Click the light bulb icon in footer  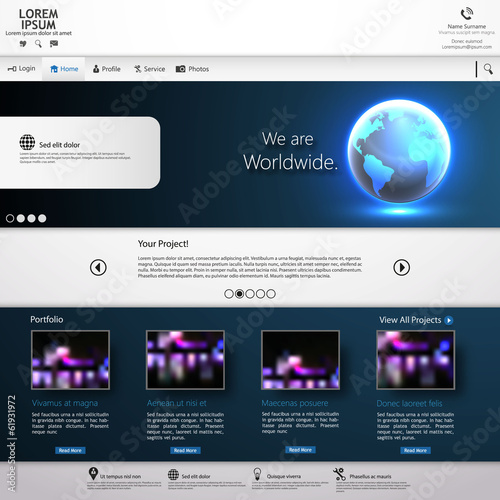click(x=257, y=474)
